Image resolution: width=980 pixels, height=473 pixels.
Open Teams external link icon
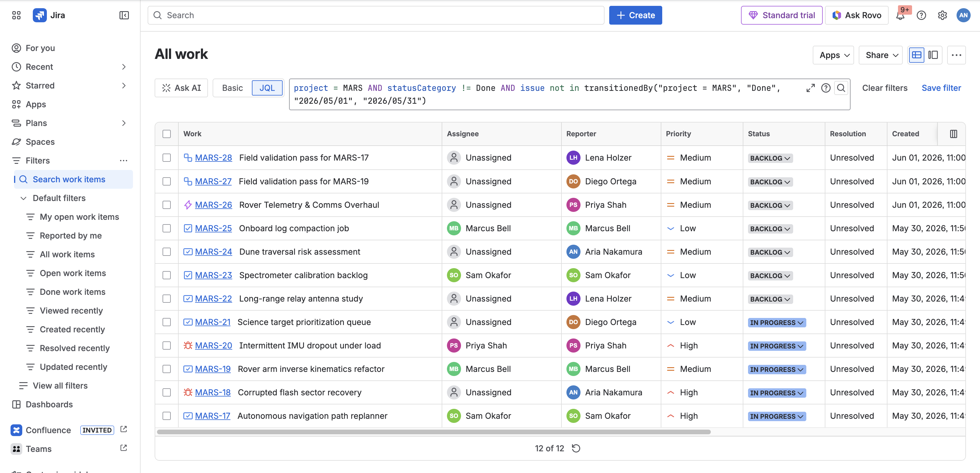[x=124, y=448]
